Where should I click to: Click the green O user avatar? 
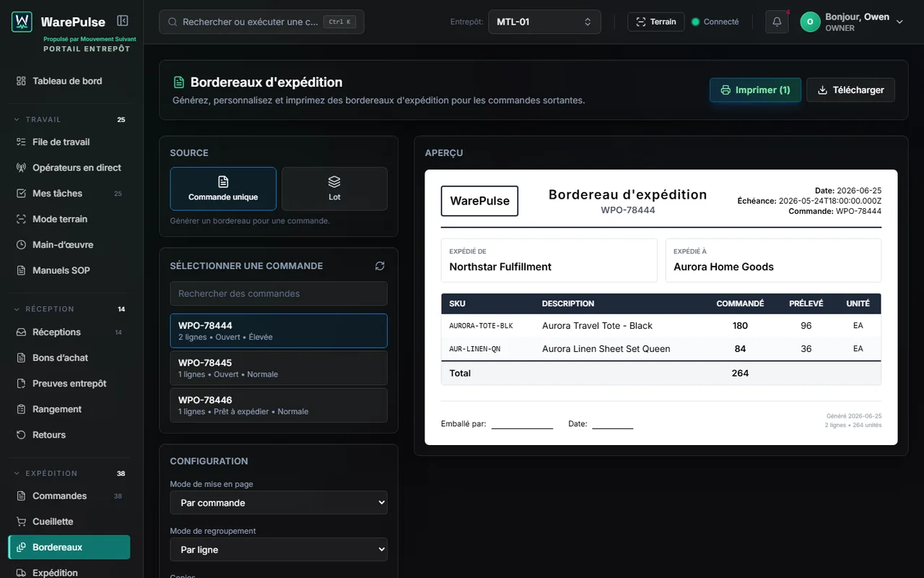[x=810, y=22]
